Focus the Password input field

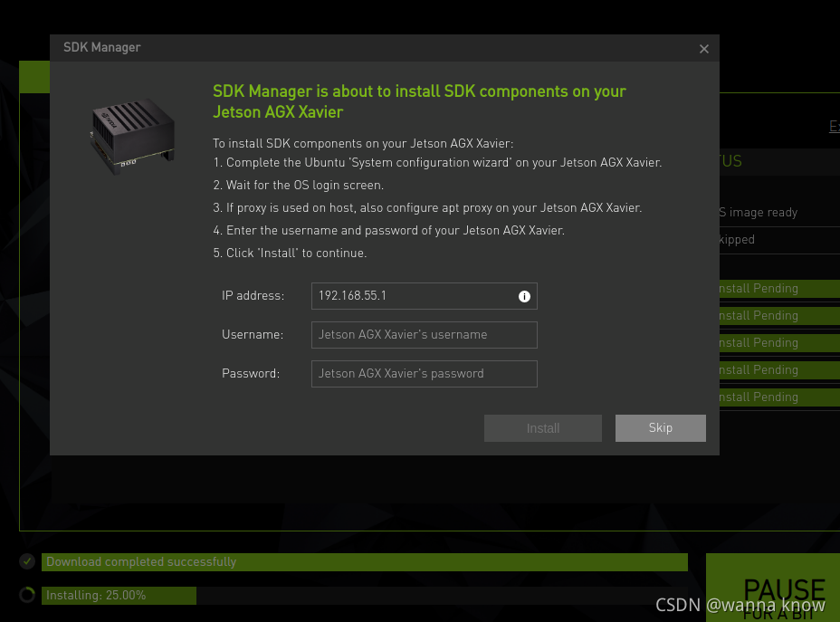pos(424,373)
